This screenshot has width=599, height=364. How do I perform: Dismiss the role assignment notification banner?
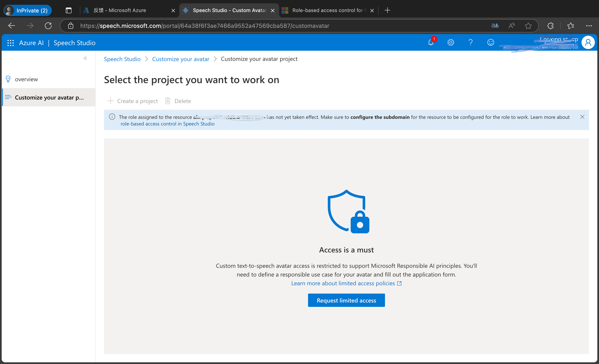pos(583,117)
